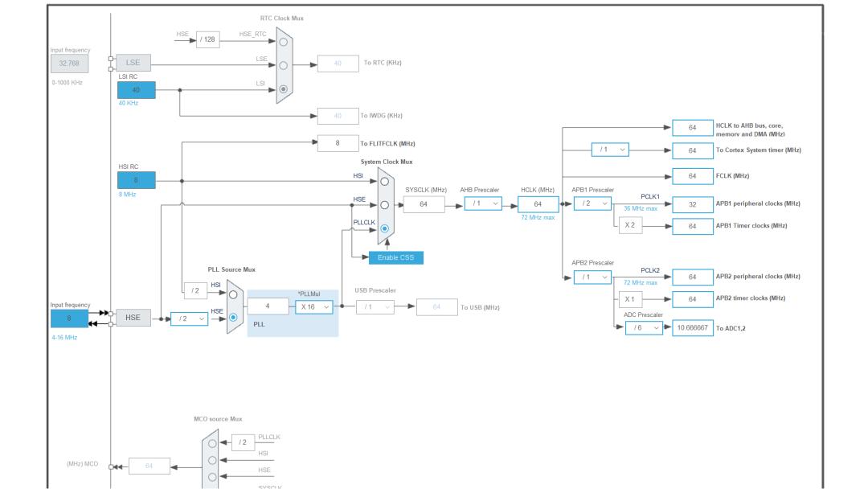Click the SYSCLK (MHz) value box
Viewport: 868px width, 489px height.
point(424,204)
